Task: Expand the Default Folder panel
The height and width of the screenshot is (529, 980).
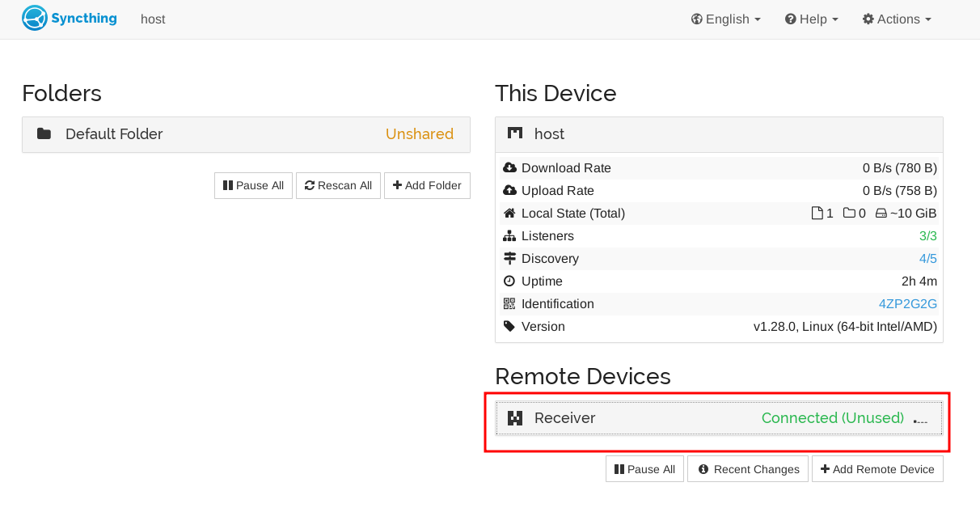Action: 243,134
